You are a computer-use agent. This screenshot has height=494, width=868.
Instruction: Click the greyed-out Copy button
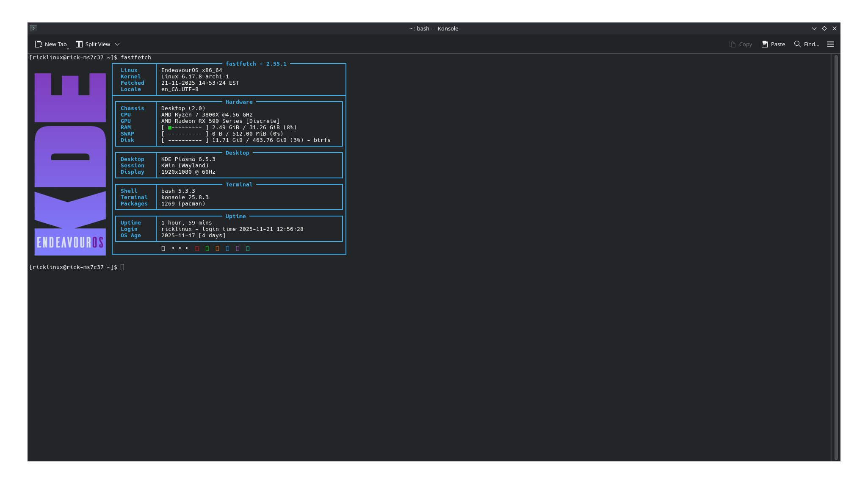point(741,44)
